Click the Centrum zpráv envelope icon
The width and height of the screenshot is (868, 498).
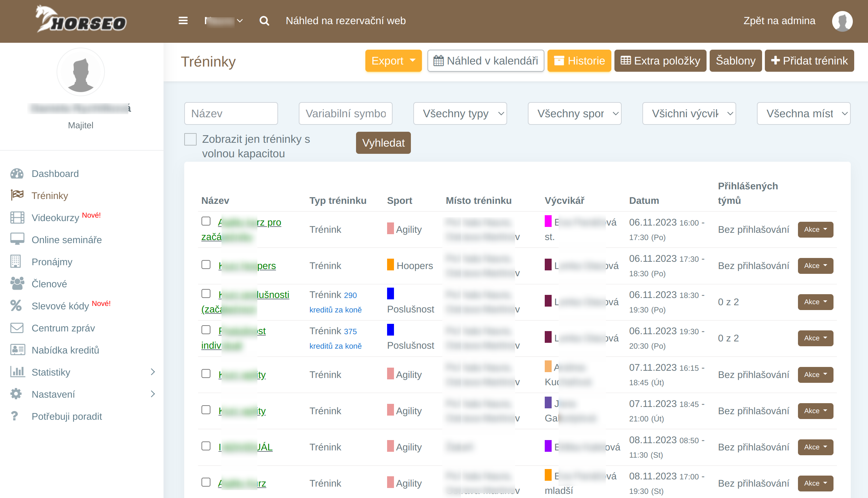pyautogui.click(x=17, y=328)
